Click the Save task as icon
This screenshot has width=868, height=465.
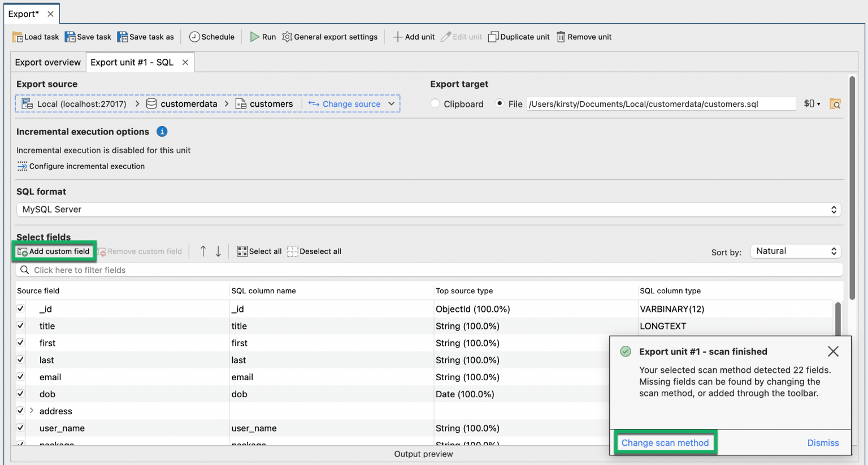[x=123, y=37]
